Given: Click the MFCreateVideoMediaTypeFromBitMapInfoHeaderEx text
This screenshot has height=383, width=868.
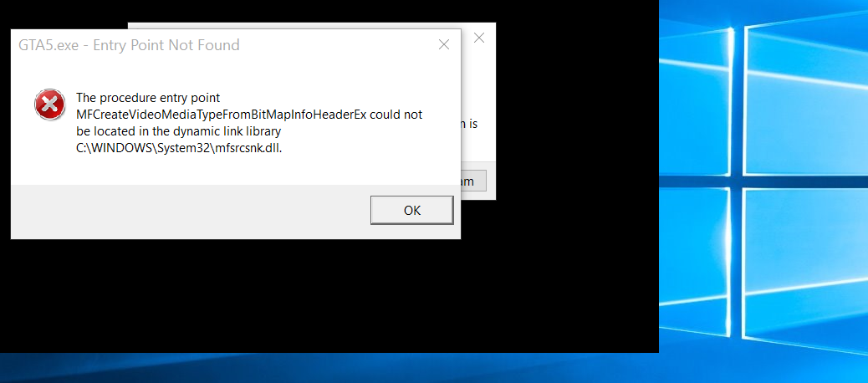Looking at the screenshot, I should coord(222,115).
